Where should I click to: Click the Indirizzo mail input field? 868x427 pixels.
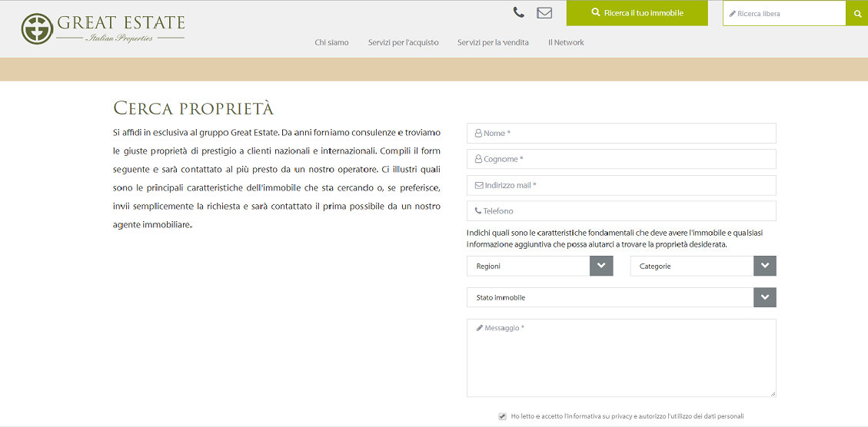pyautogui.click(x=621, y=185)
